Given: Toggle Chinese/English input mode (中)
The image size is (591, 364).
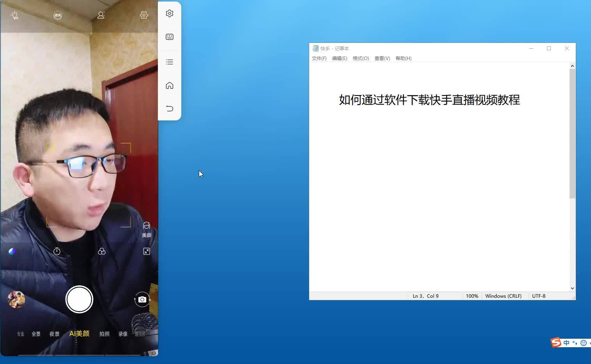Looking at the screenshot, I should point(566,343).
